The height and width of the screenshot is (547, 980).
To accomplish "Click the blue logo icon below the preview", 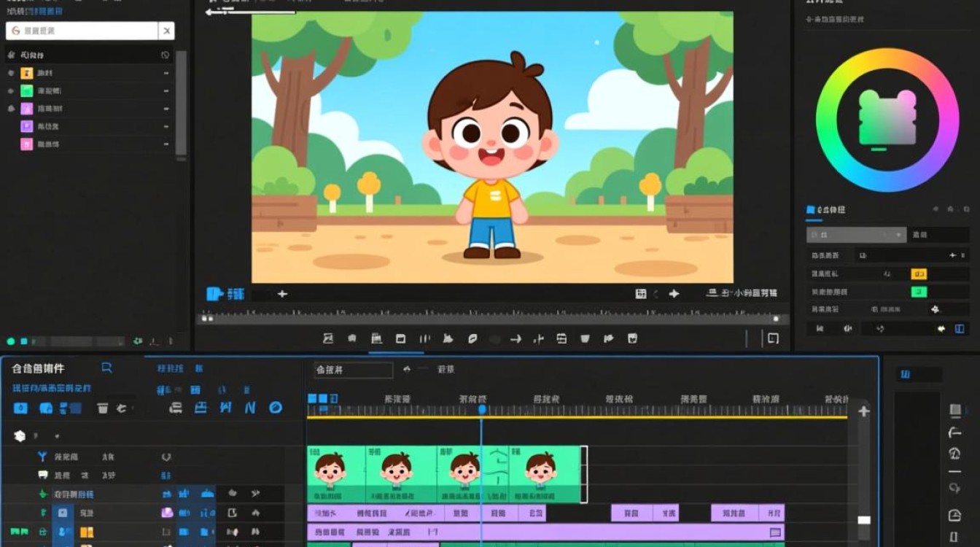I will [214, 294].
